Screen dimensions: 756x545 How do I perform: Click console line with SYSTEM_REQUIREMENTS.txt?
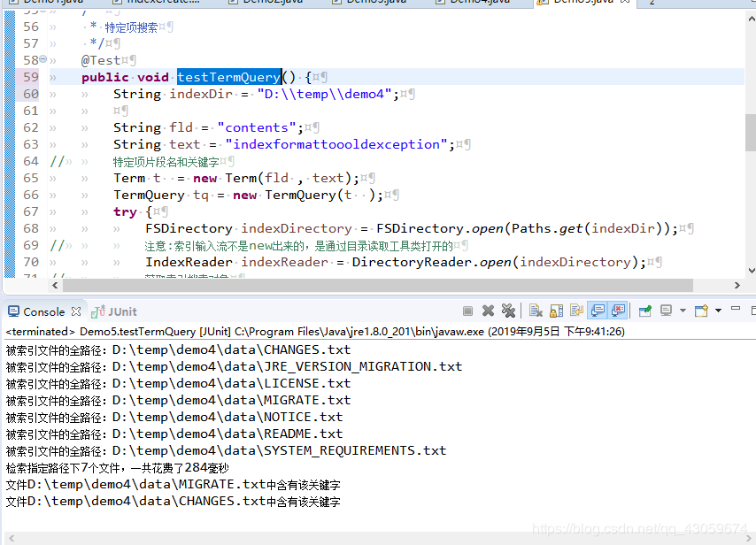coord(226,451)
